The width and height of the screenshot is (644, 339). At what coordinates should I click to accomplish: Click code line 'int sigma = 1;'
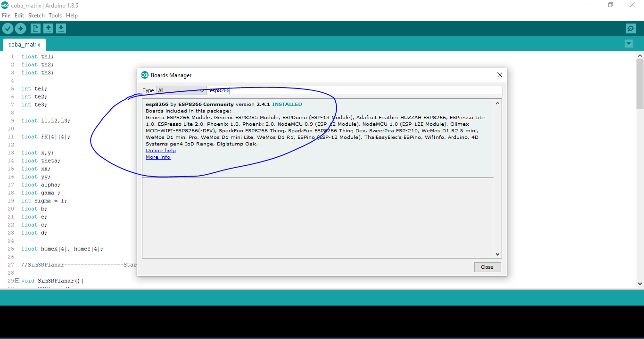tap(44, 201)
